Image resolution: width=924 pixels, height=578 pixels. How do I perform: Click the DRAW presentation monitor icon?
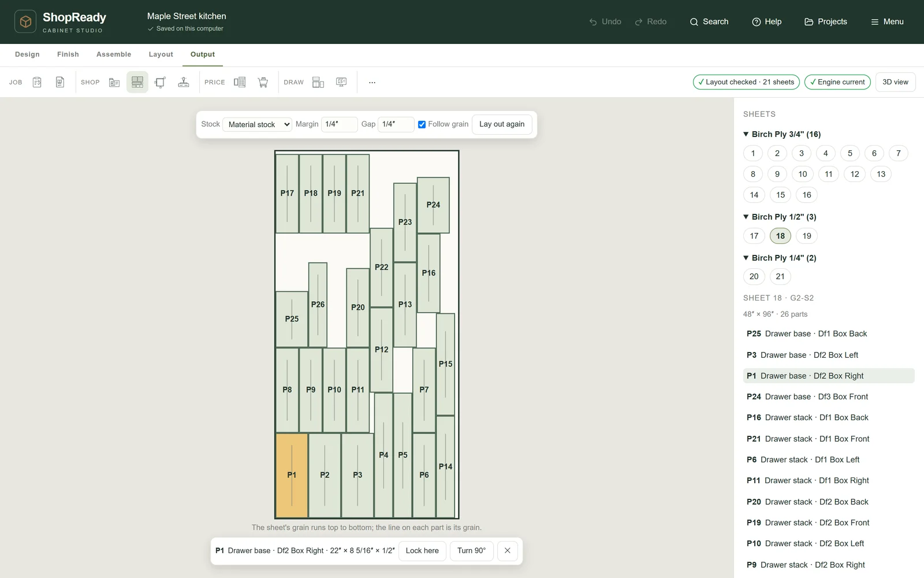(x=341, y=82)
